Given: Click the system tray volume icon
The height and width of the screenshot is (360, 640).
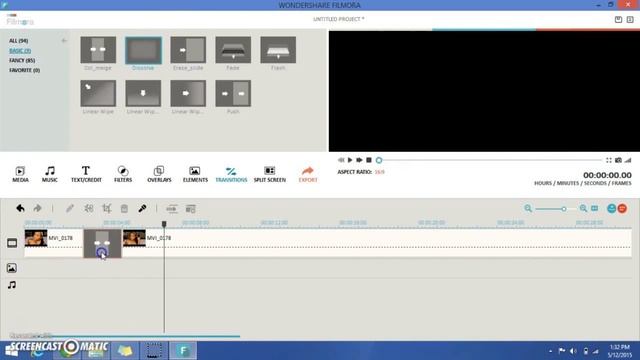Looking at the screenshot, I should tap(573, 351).
